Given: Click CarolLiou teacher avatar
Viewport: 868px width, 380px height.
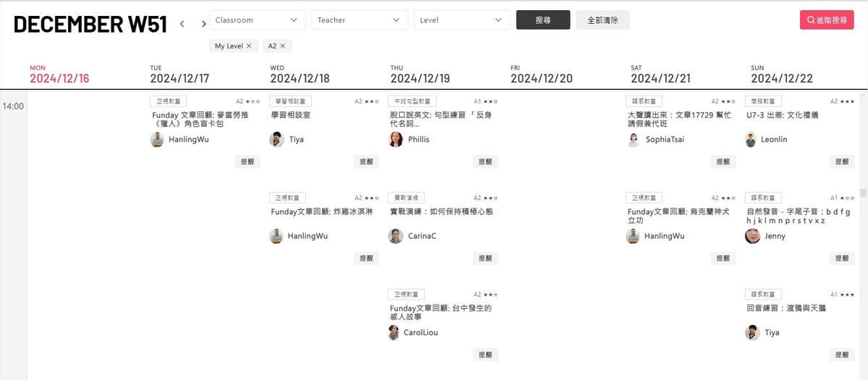Looking at the screenshot, I should 394,333.
